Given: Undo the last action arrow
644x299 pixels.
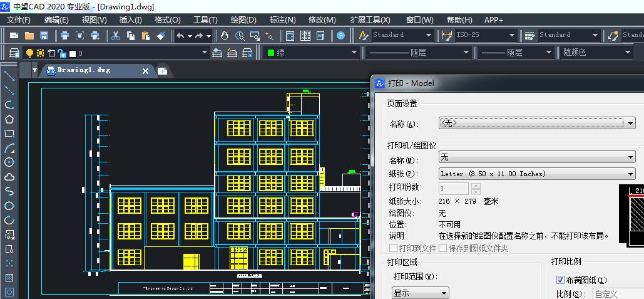Looking at the screenshot, I should coord(180,36).
